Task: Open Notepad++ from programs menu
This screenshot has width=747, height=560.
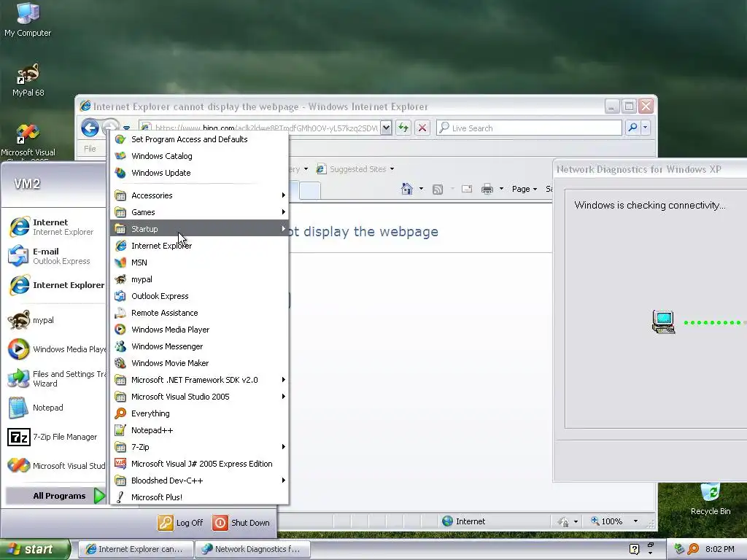Action: pos(199,430)
